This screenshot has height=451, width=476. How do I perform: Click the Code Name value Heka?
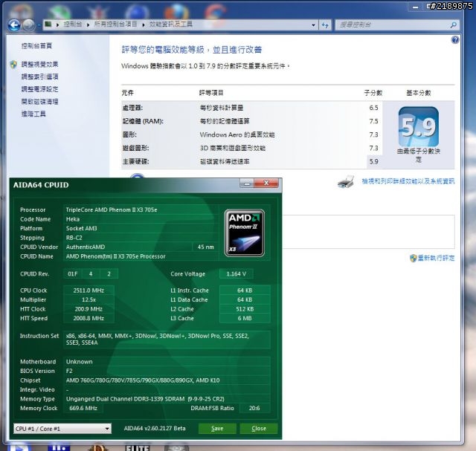(73, 219)
